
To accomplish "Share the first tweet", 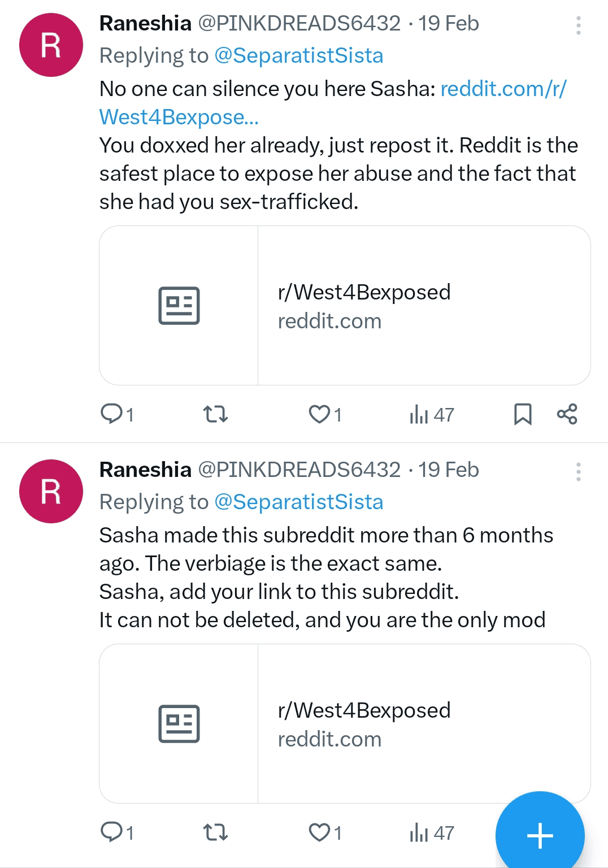I will pos(567,414).
